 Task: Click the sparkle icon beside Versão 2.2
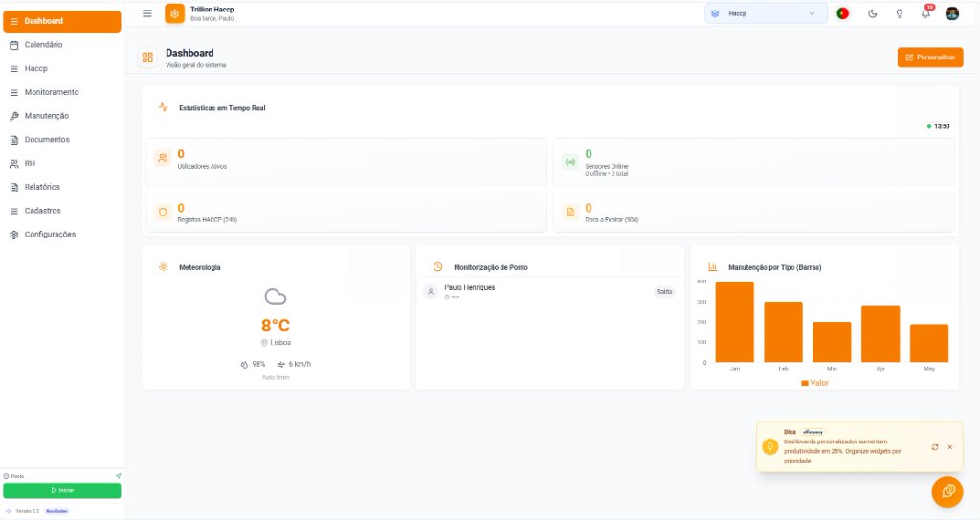[9, 511]
